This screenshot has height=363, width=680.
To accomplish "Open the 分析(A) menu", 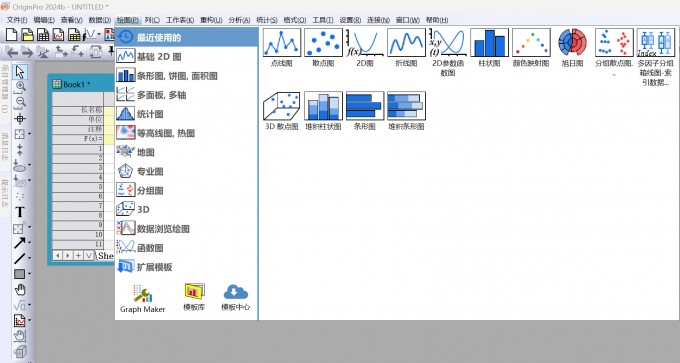I will pyautogui.click(x=239, y=20).
